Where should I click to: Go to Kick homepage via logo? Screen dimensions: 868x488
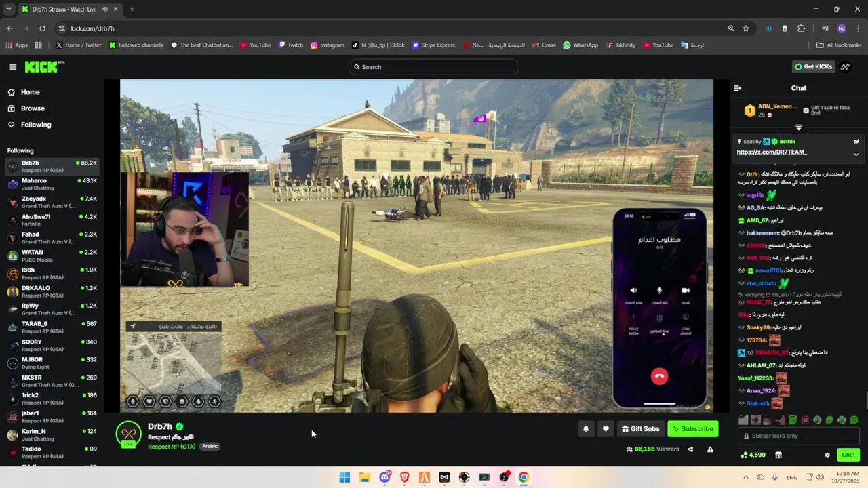point(44,67)
